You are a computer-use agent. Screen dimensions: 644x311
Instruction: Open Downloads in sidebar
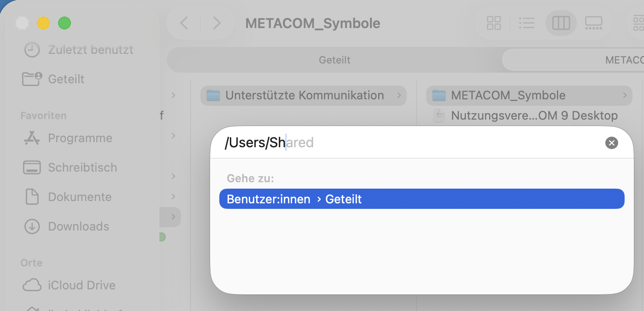click(79, 226)
